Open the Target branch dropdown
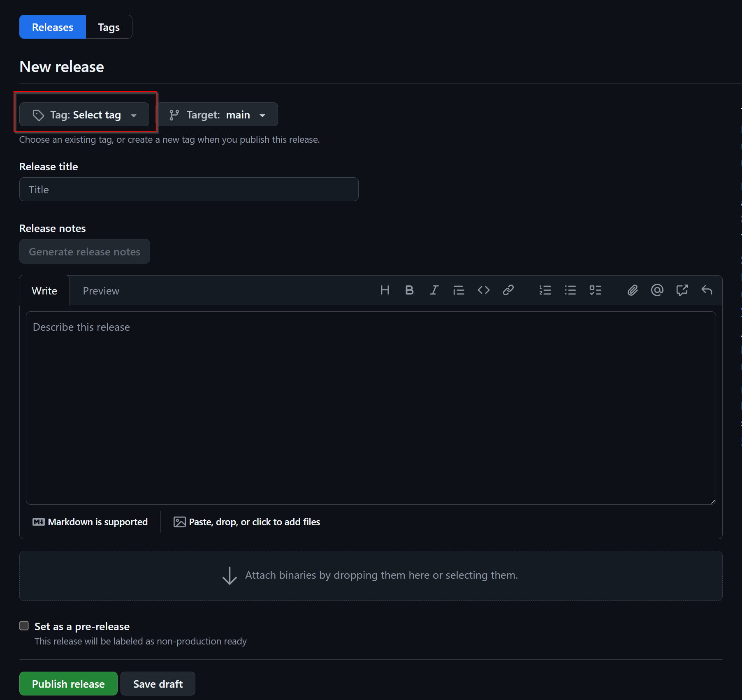 [218, 114]
